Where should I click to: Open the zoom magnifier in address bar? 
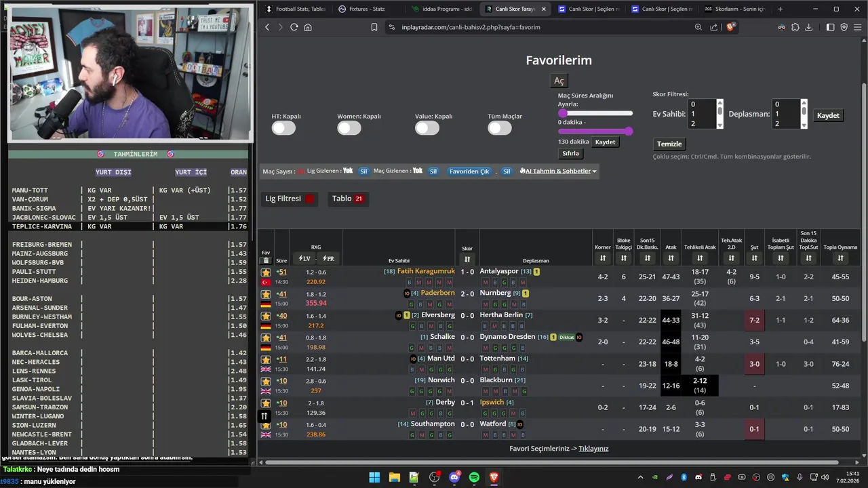[x=698, y=27]
